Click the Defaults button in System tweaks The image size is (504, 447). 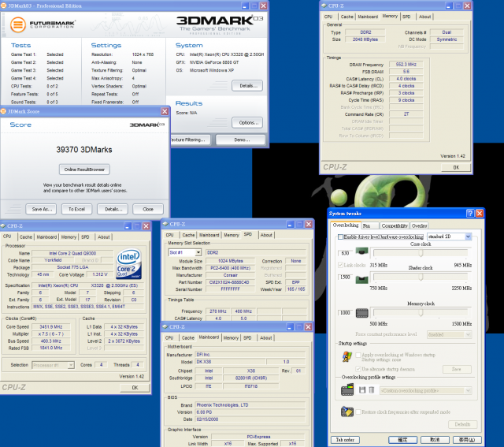[x=462, y=424]
